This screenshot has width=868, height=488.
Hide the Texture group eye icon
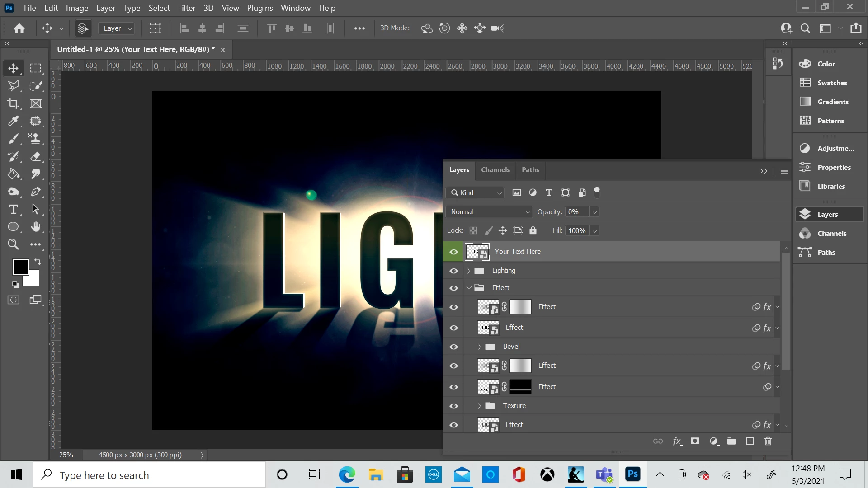click(x=453, y=406)
